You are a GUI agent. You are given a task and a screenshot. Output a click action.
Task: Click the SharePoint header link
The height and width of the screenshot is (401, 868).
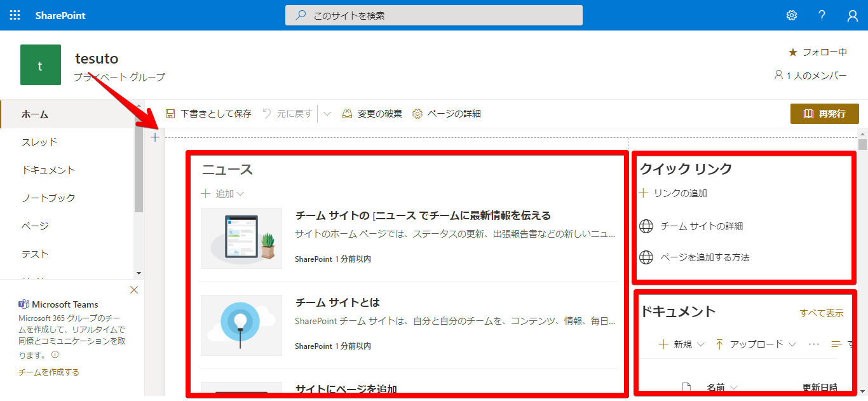(60, 15)
